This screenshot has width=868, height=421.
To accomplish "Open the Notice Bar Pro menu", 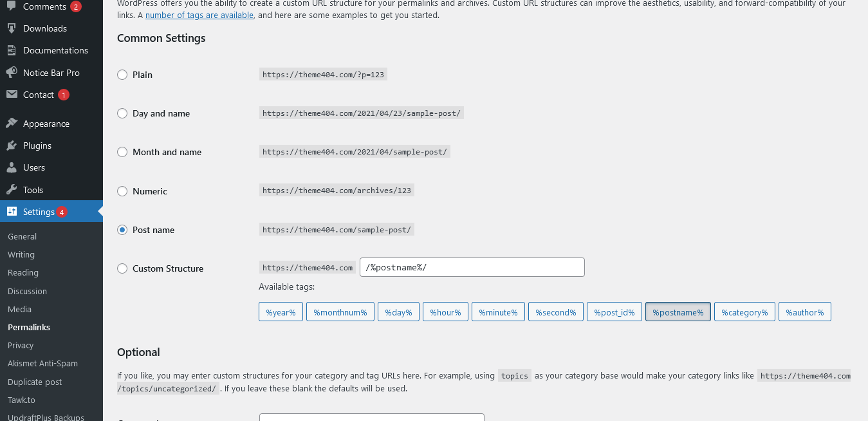I will click(51, 73).
